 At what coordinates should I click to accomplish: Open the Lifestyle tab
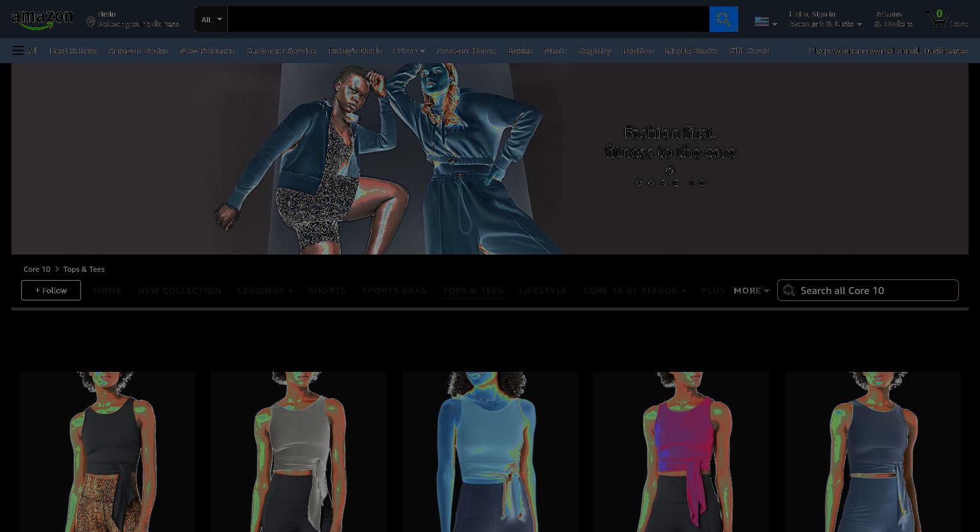[542, 290]
